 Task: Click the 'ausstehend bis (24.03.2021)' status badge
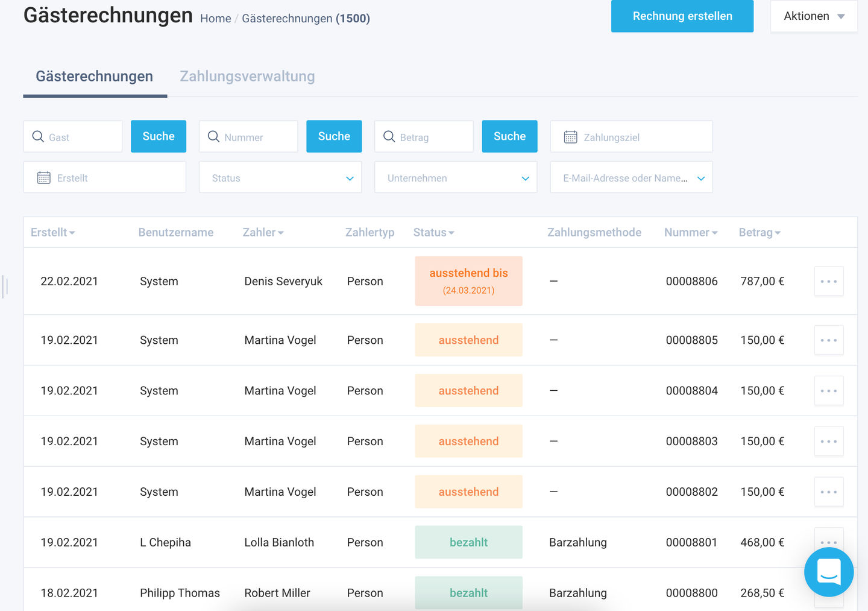(x=468, y=281)
